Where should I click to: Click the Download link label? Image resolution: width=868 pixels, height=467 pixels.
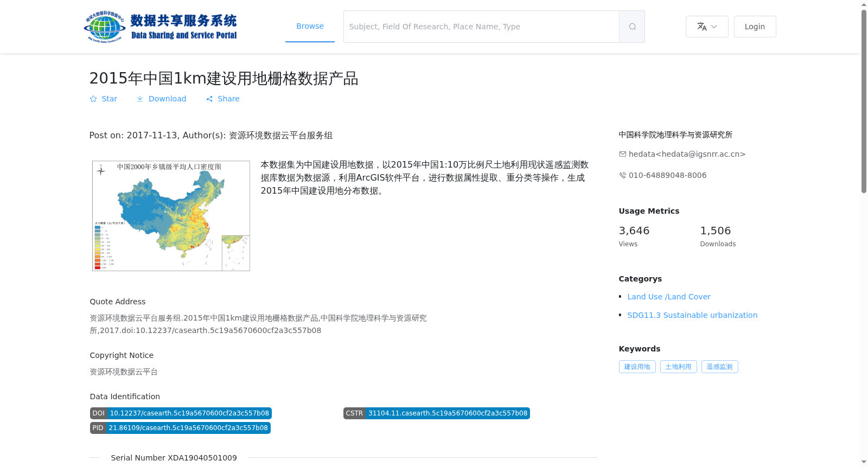point(167,99)
